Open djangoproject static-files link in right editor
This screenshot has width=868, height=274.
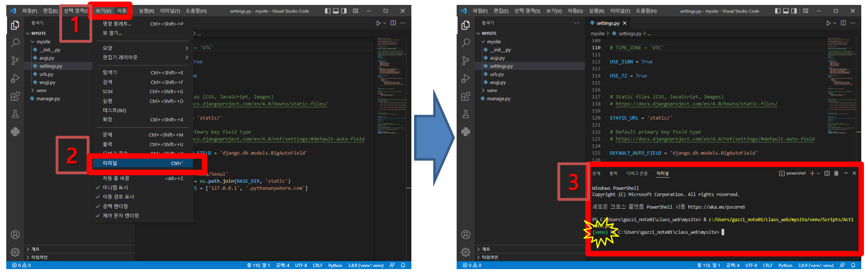(x=696, y=104)
